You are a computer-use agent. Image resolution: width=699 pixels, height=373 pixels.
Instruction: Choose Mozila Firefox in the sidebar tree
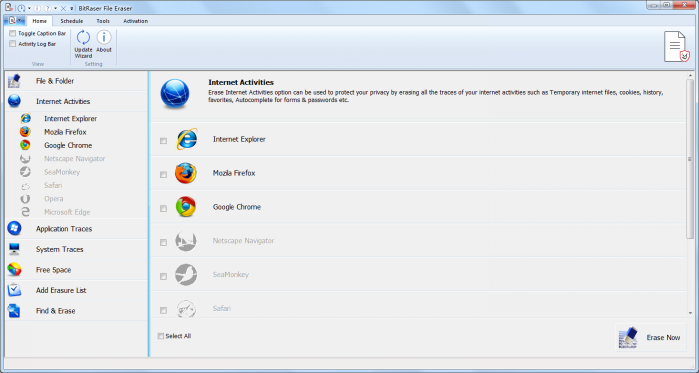65,132
